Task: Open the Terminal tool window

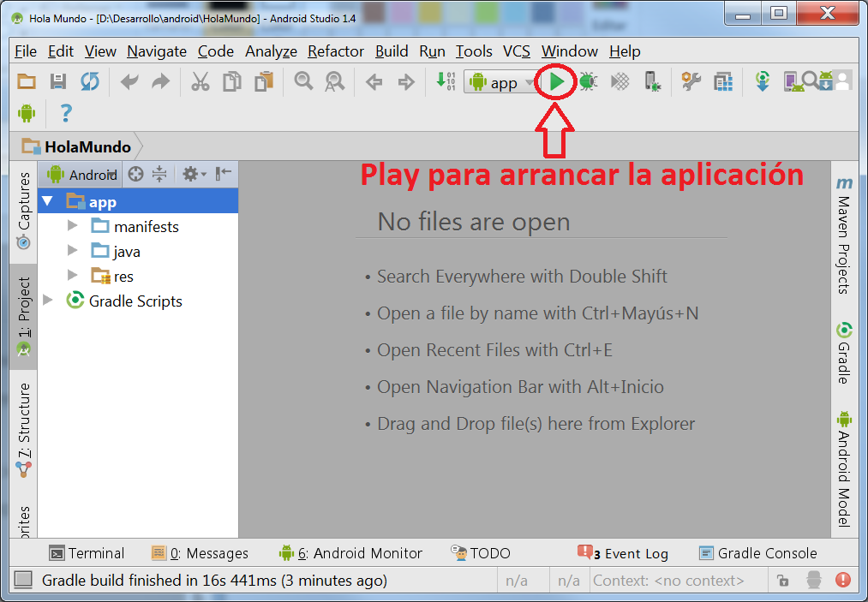Action: click(87, 553)
